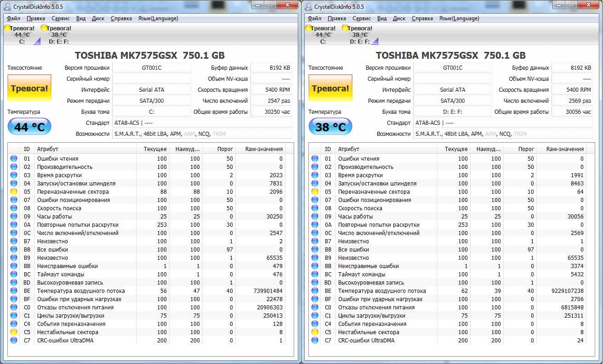
Task: Open the Язык(Language) menu in the right window
Action: pyautogui.click(x=459, y=18)
